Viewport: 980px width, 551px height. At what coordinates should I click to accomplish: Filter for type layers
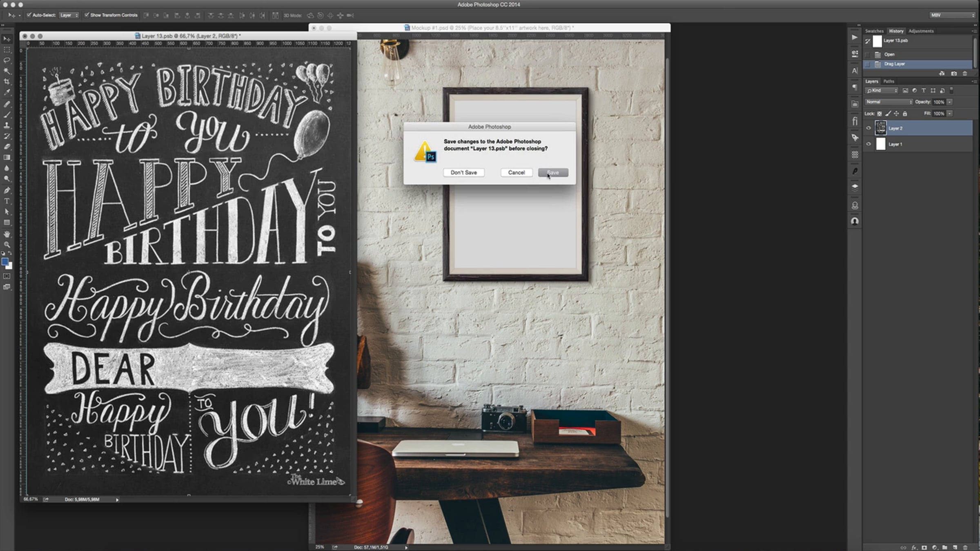[x=924, y=90]
